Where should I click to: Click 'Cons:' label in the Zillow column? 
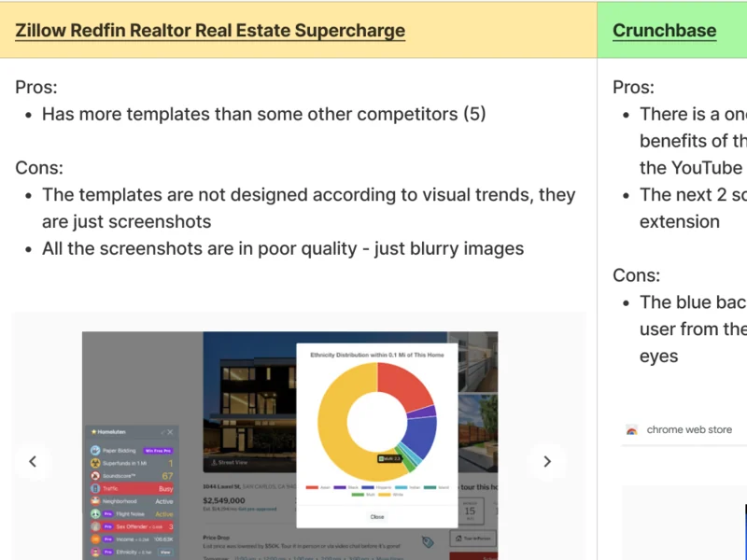(x=39, y=168)
